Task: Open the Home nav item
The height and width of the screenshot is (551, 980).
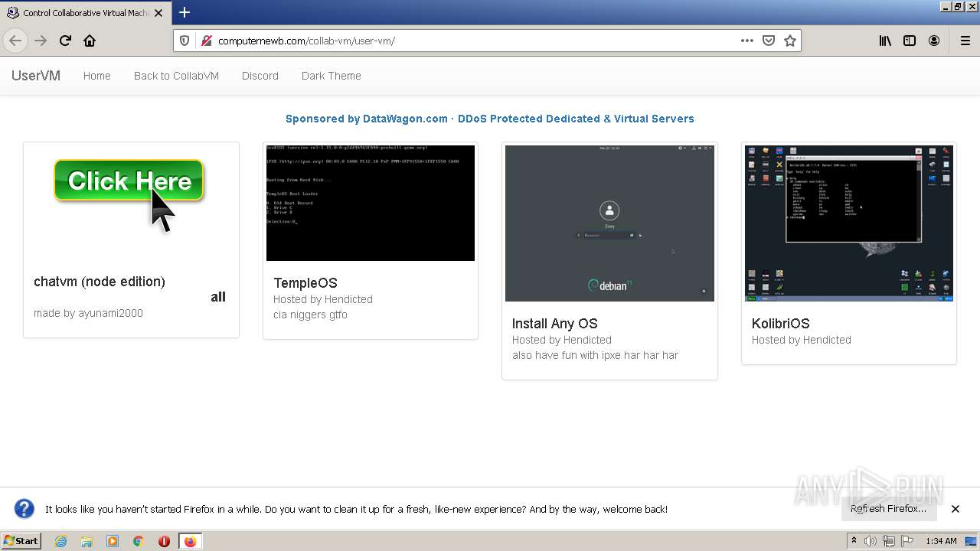Action: click(97, 76)
